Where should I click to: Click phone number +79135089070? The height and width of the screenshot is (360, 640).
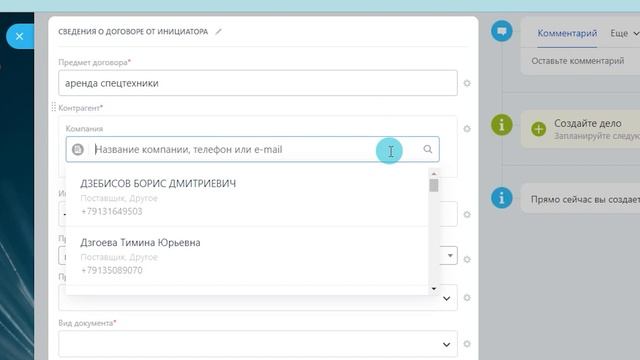pos(111,270)
